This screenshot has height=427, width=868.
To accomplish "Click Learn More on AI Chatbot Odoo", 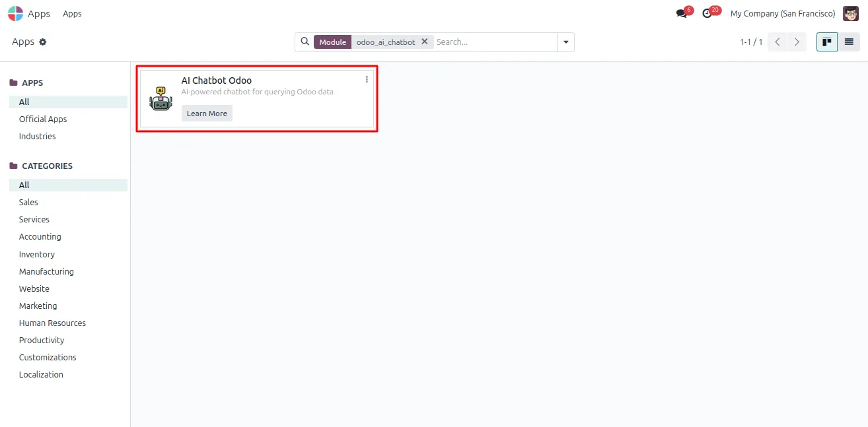I will 207,114.
